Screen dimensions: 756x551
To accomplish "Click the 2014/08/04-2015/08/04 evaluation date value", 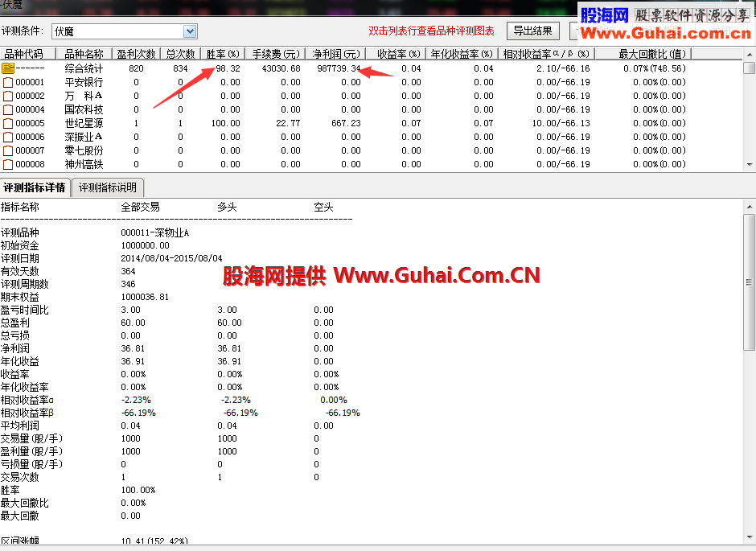I will (x=171, y=258).
